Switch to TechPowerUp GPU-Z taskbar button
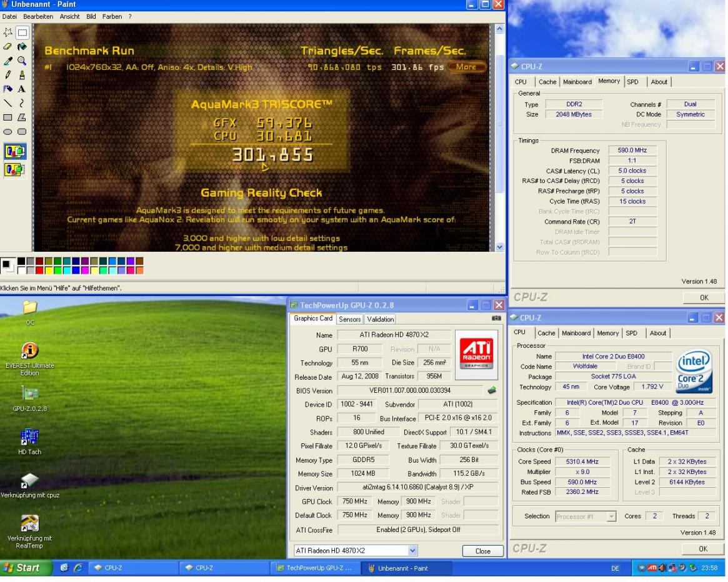 [x=314, y=568]
